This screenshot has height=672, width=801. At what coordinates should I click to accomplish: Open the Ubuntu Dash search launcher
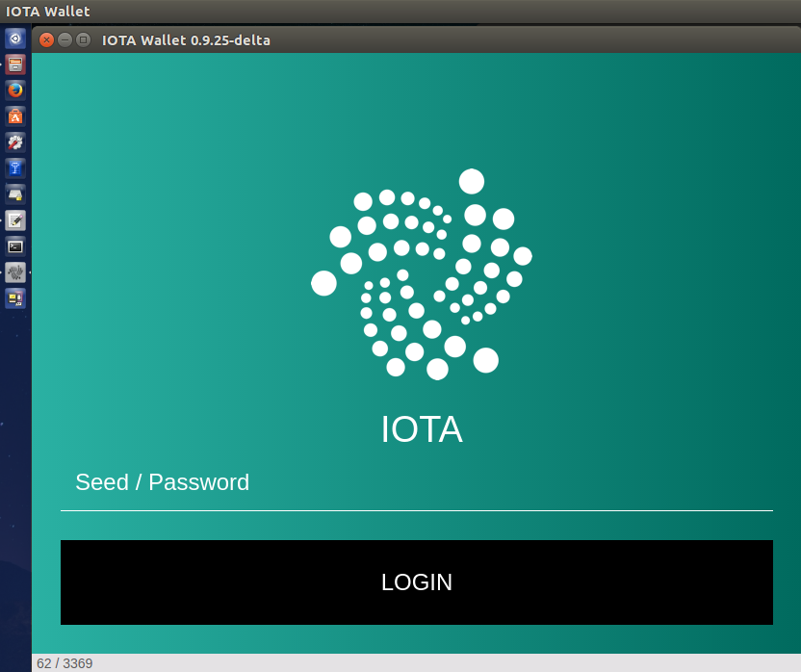tap(15, 39)
